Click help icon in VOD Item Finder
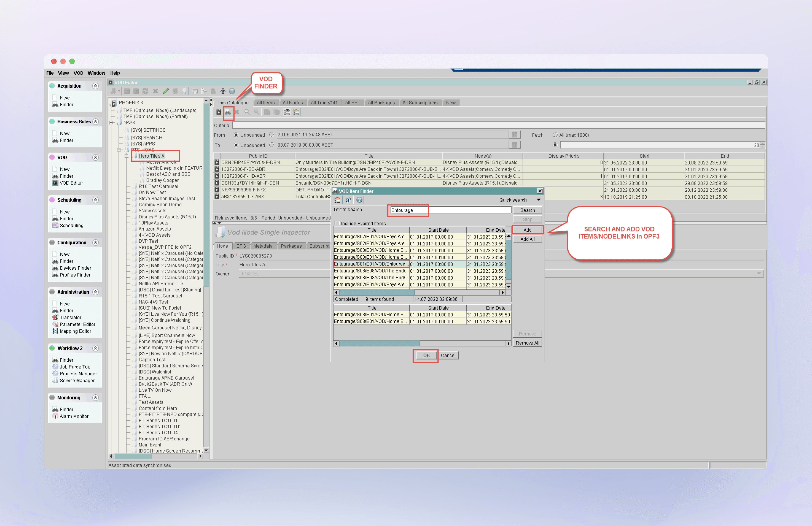The width and height of the screenshot is (812, 526). pyautogui.click(x=359, y=200)
